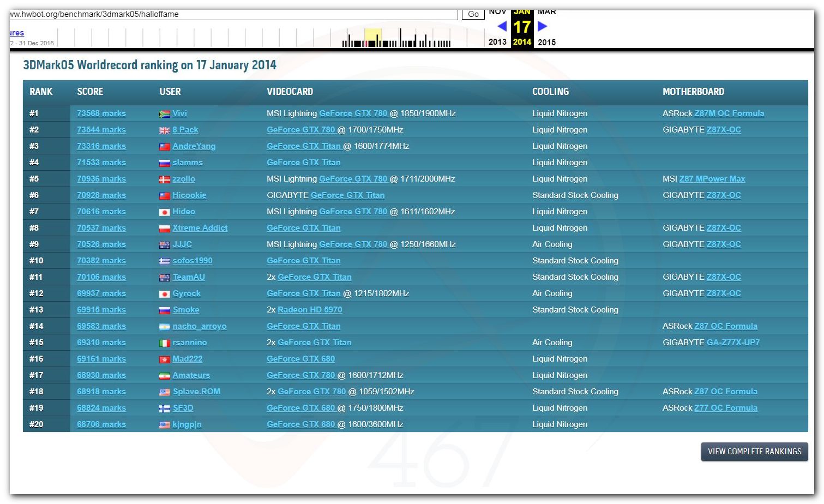Click the South African flag beside Vivi
This screenshot has width=824, height=504.
coord(164,114)
